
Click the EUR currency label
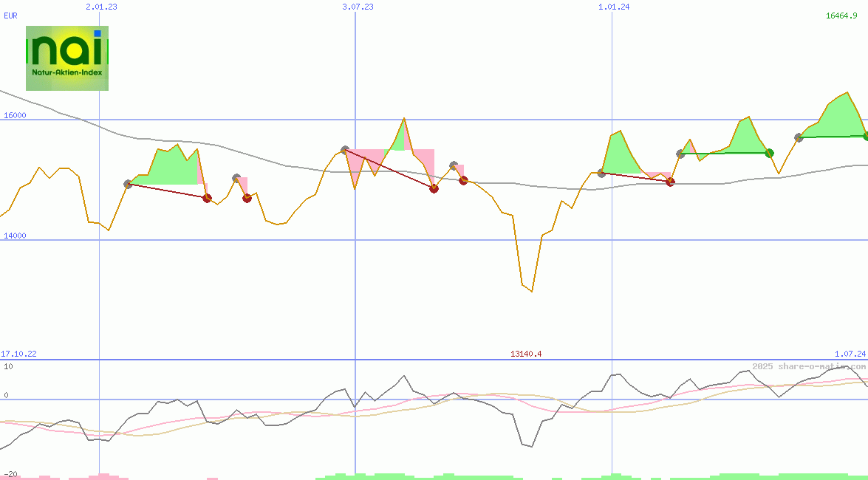click(x=10, y=16)
